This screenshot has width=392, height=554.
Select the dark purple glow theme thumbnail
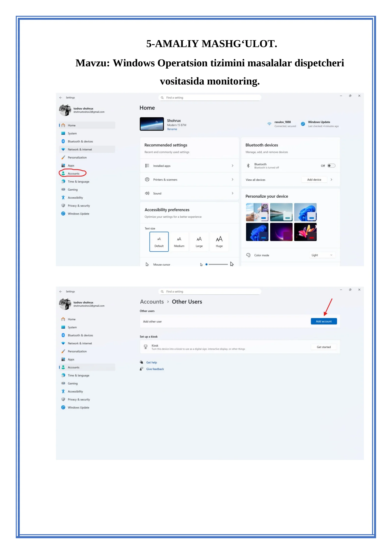(x=281, y=232)
